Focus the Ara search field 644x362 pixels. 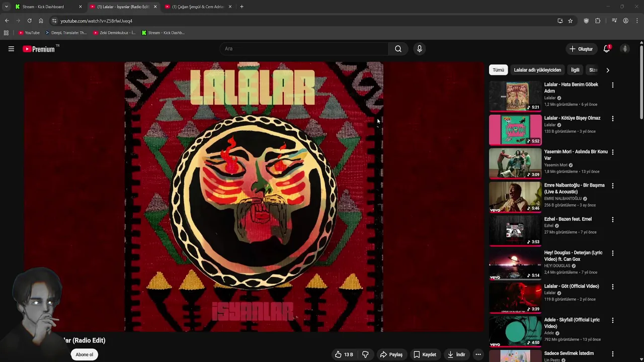(303, 49)
